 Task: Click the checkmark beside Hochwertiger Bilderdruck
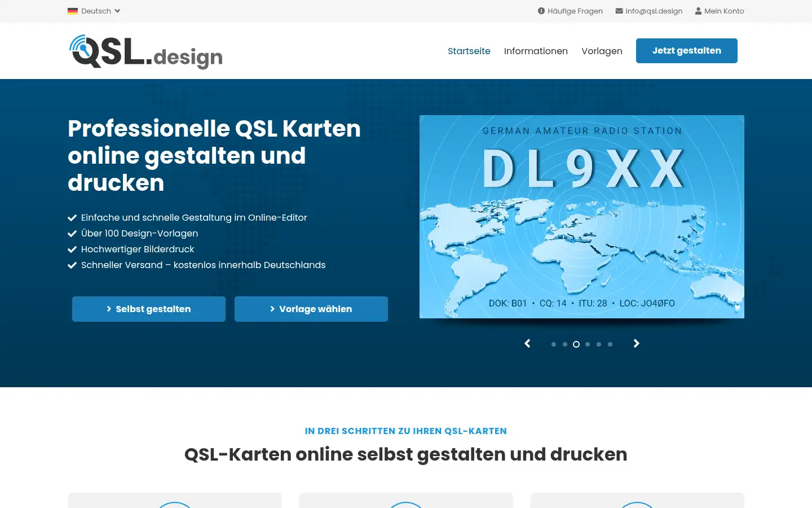pos(72,249)
